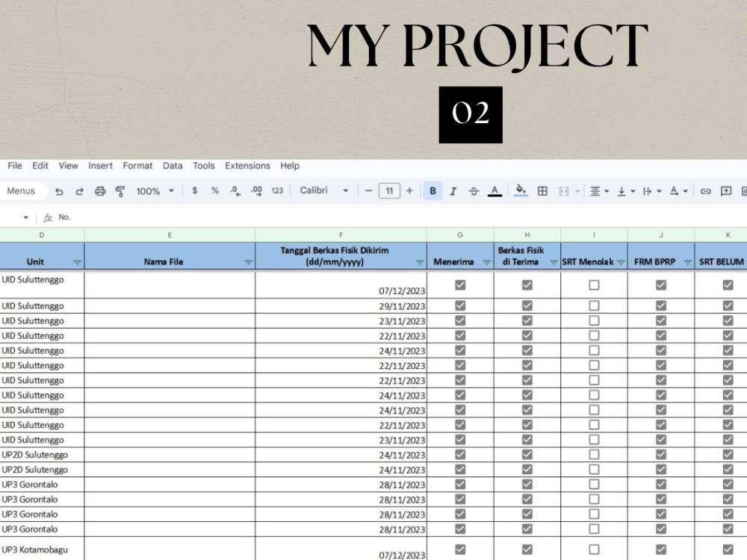Open filter for FRM BPRP column
The width and height of the screenshot is (747, 560).
coord(687,262)
